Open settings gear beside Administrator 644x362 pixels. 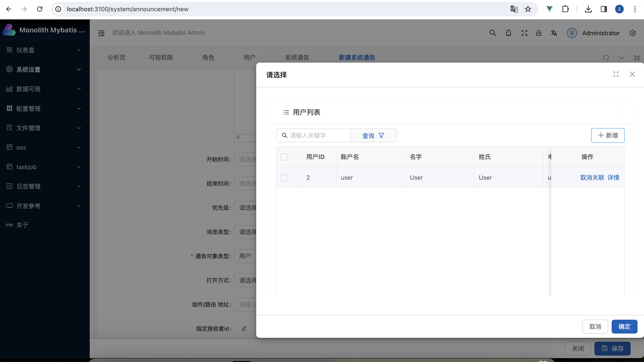tap(633, 33)
